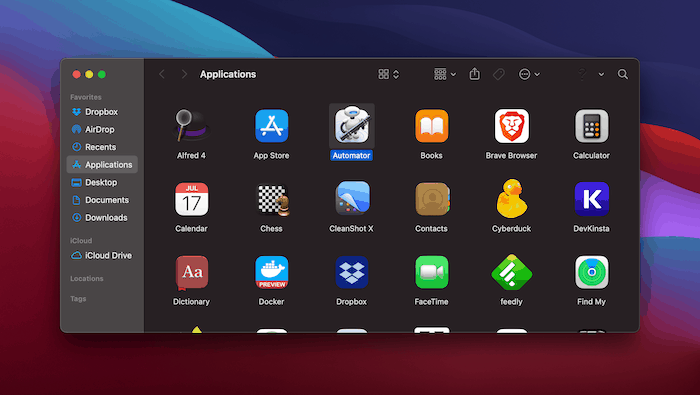Open the Alfred 4 app icon
Image resolution: width=700 pixels, height=395 pixels.
191,126
